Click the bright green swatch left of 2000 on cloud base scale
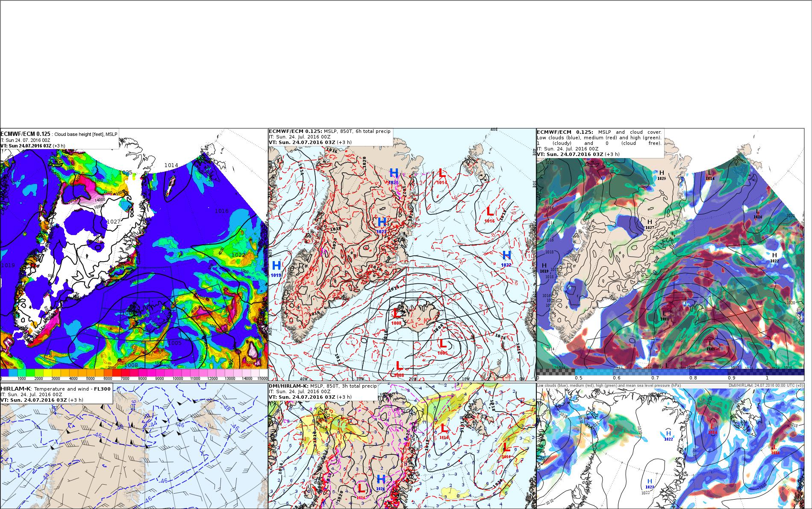812x509 pixels. tap(30, 373)
